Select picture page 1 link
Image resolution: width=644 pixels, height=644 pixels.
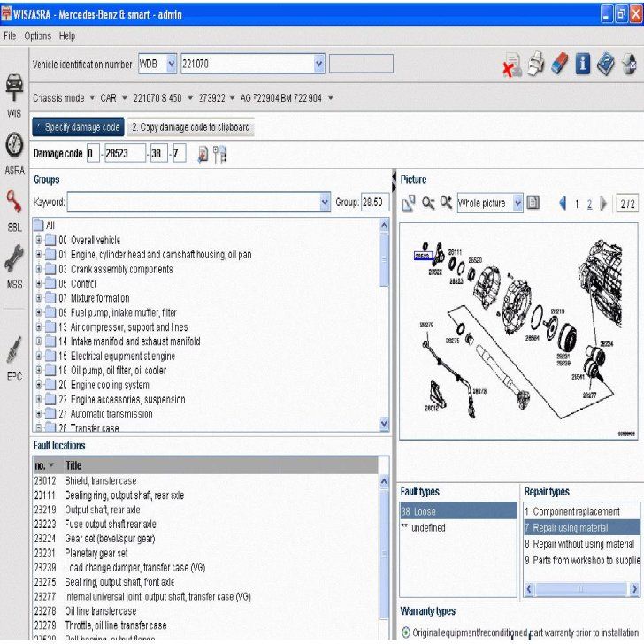click(x=577, y=203)
